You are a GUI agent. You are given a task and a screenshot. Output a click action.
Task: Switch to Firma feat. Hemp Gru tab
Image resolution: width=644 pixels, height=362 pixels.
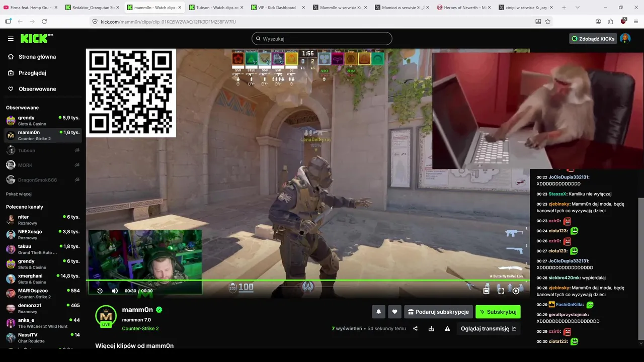click(x=30, y=8)
